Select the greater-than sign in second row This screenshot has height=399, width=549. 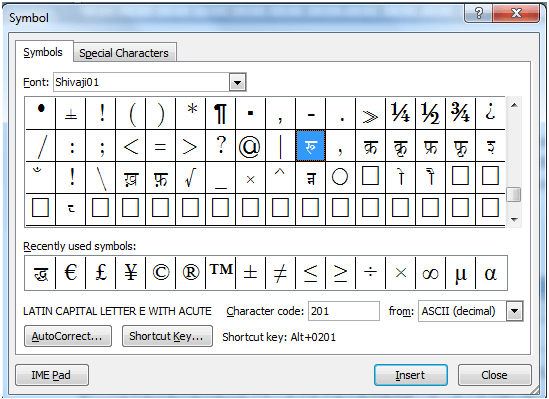tap(190, 146)
